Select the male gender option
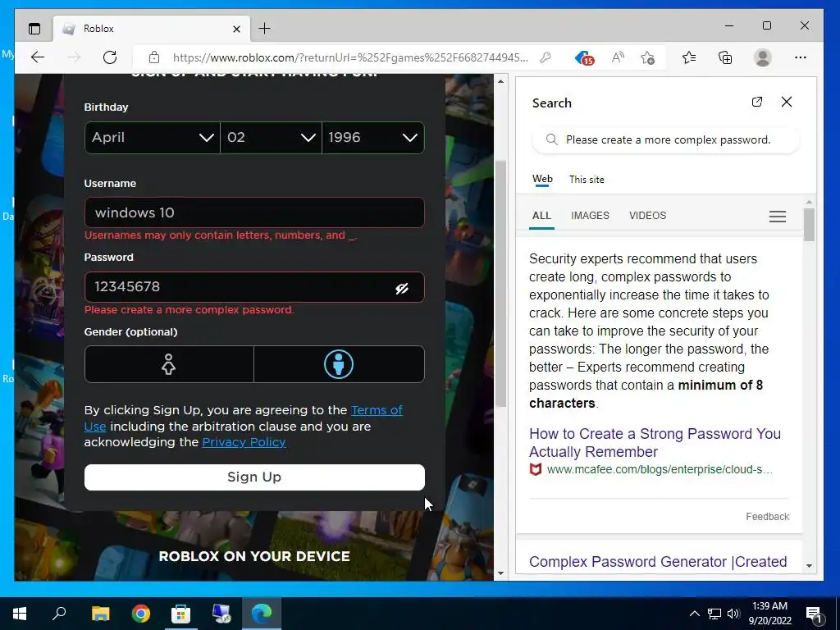Screen dimensions: 840x630 [339, 364]
